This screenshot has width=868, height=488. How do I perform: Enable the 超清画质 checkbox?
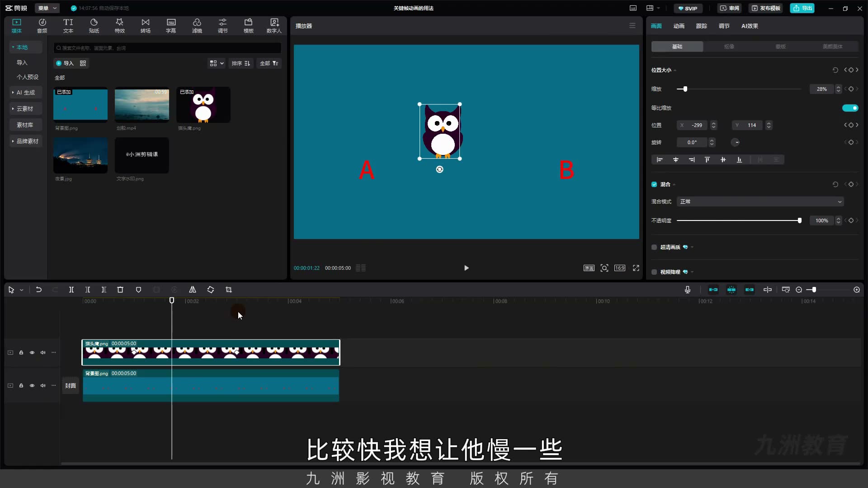click(x=654, y=247)
